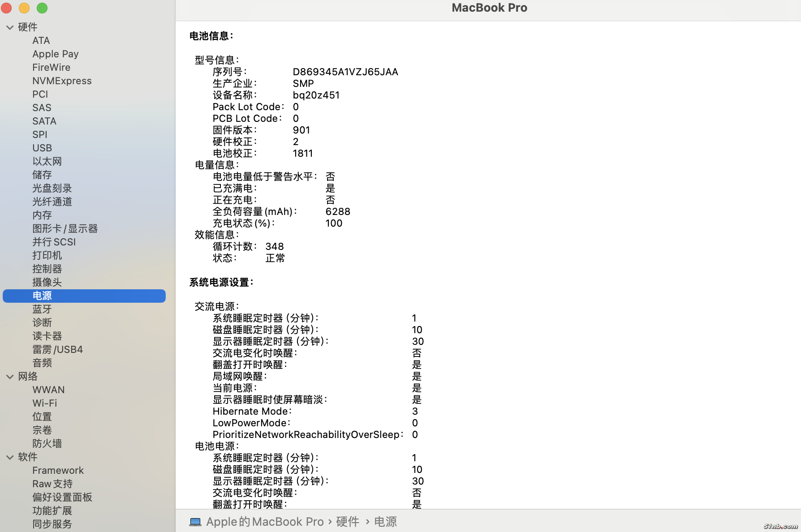
Task: Select 雷雳/USB4 in the sidebar
Action: coord(57,349)
